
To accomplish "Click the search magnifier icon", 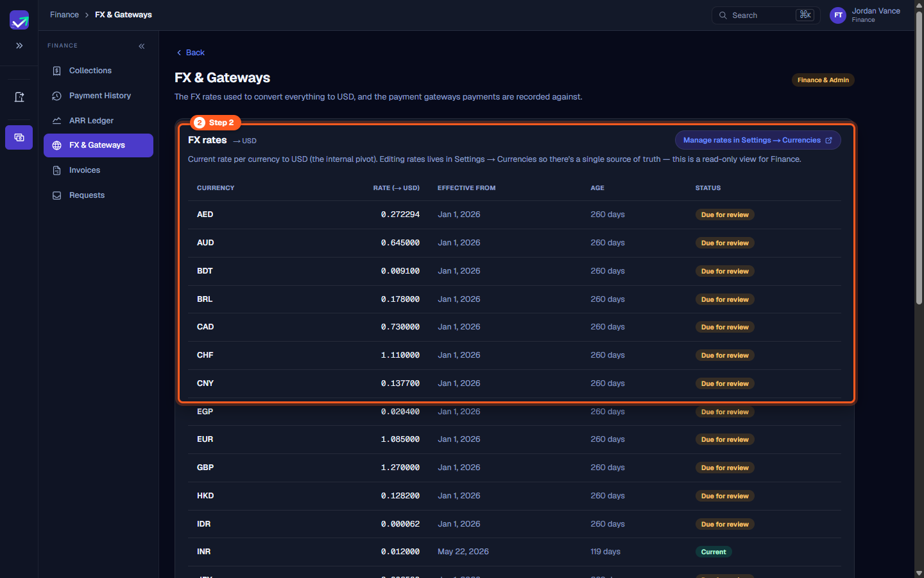I will click(x=723, y=15).
